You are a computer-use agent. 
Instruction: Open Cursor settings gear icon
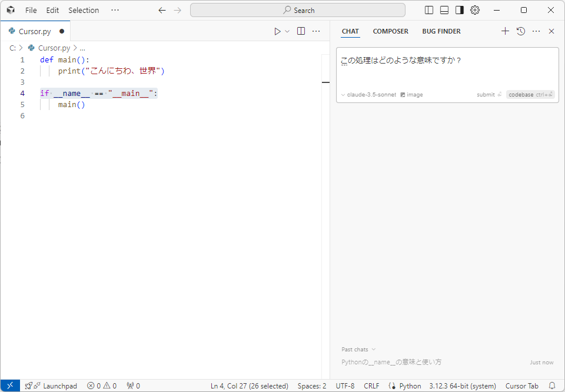tap(475, 10)
